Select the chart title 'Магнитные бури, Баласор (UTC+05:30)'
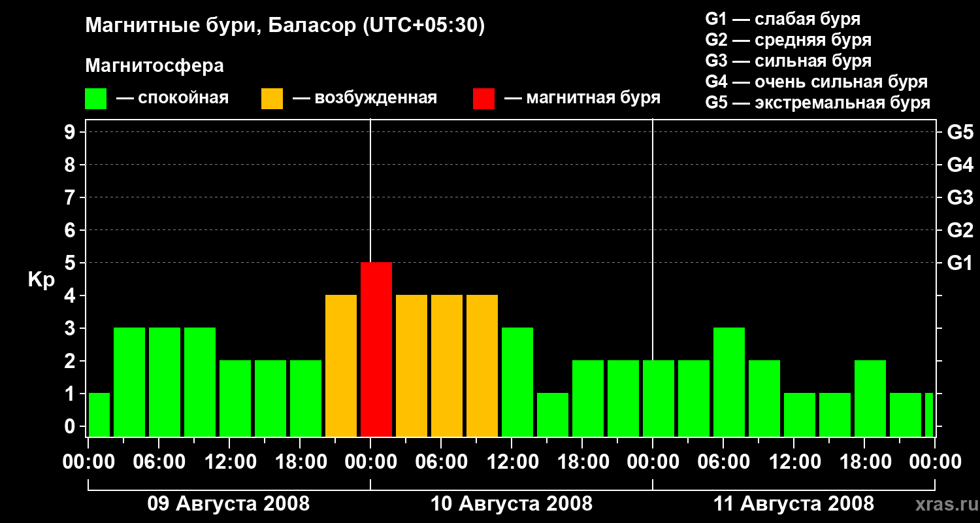The width and height of the screenshot is (980, 523). (x=285, y=26)
